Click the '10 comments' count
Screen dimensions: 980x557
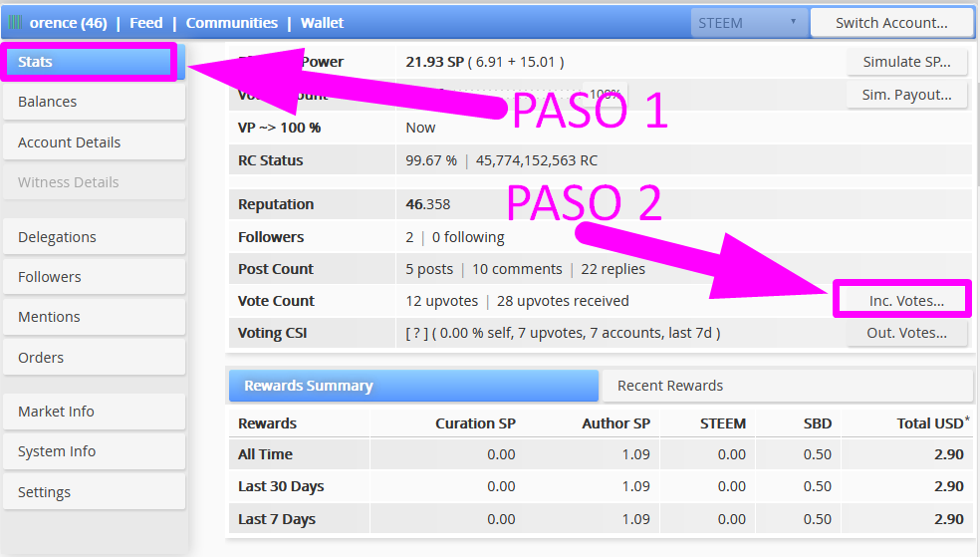click(517, 269)
